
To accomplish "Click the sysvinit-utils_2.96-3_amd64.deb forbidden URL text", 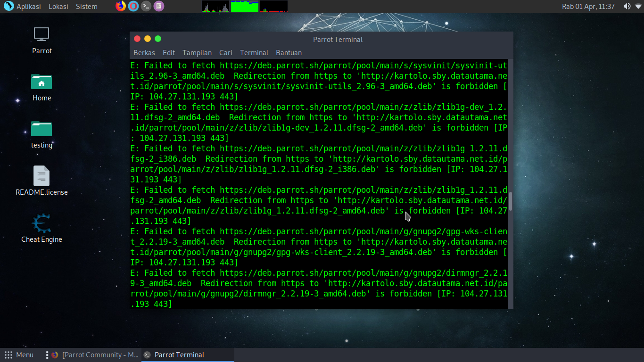I will coord(319,81).
